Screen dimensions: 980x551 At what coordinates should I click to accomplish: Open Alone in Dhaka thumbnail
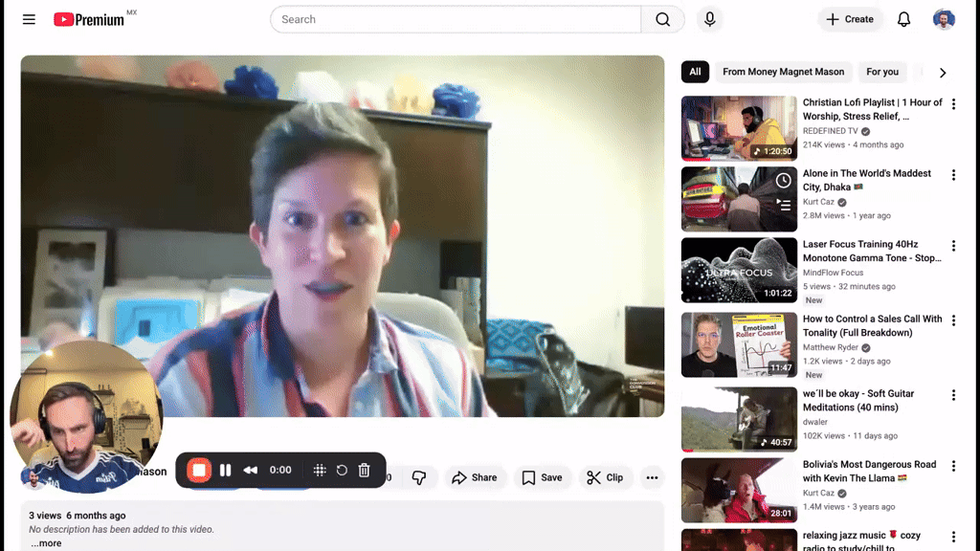(739, 199)
